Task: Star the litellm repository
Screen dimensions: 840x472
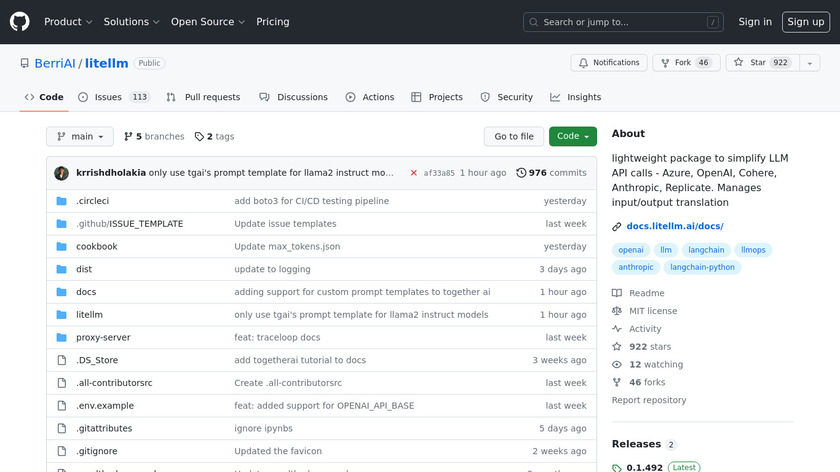Action: [x=763, y=63]
